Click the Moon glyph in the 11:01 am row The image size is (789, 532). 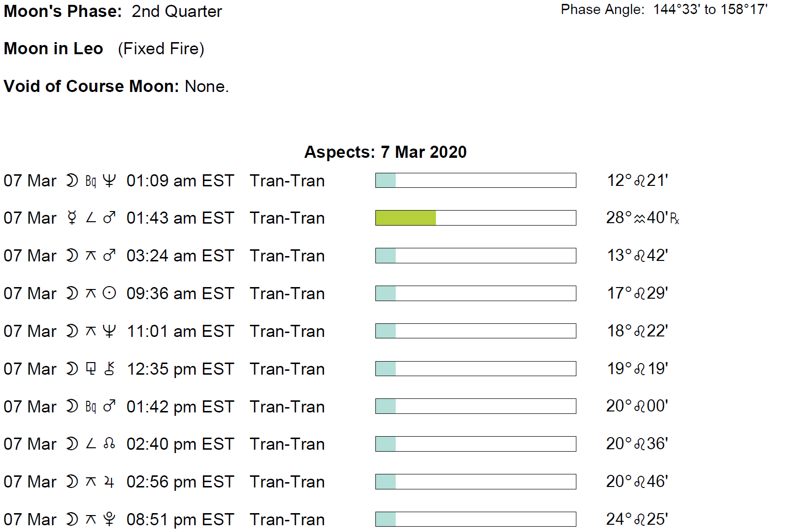[x=72, y=331]
